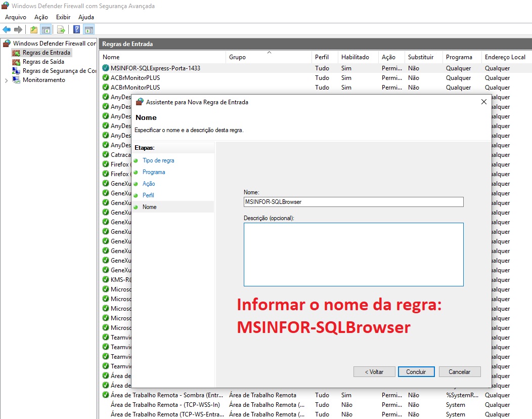Select the Nome step in Etapas
The height and width of the screenshot is (419, 532).
(x=150, y=207)
